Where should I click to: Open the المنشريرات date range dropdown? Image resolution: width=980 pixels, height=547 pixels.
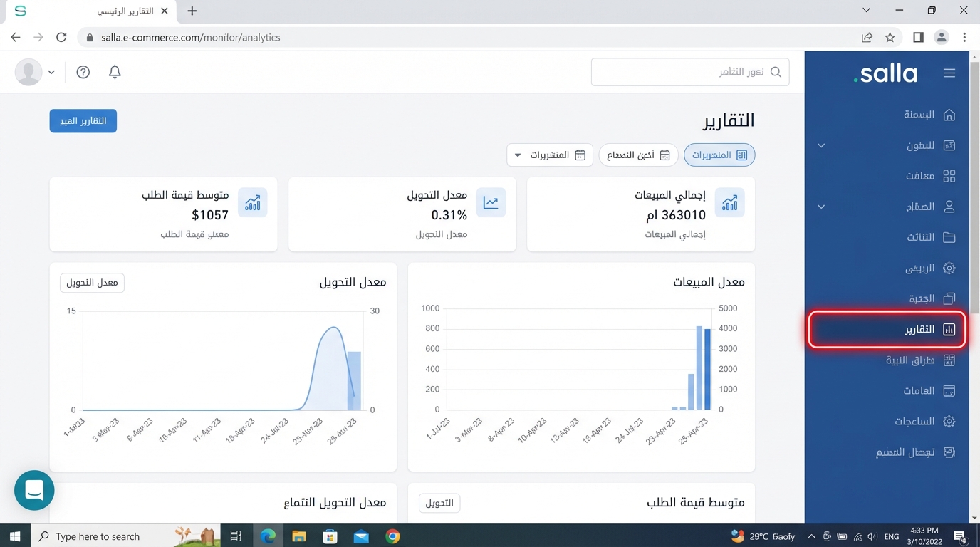tap(549, 155)
